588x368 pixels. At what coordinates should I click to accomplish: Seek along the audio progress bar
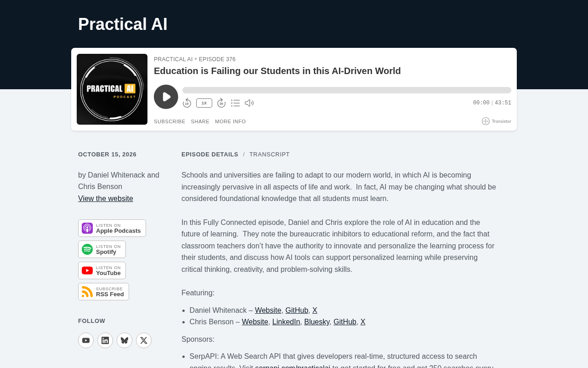point(347,90)
